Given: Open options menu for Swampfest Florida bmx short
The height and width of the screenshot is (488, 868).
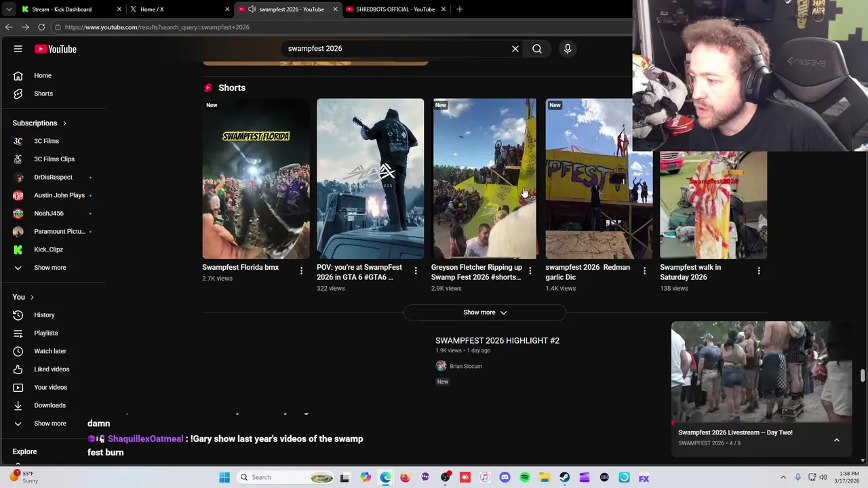Looking at the screenshot, I should 302,270.
